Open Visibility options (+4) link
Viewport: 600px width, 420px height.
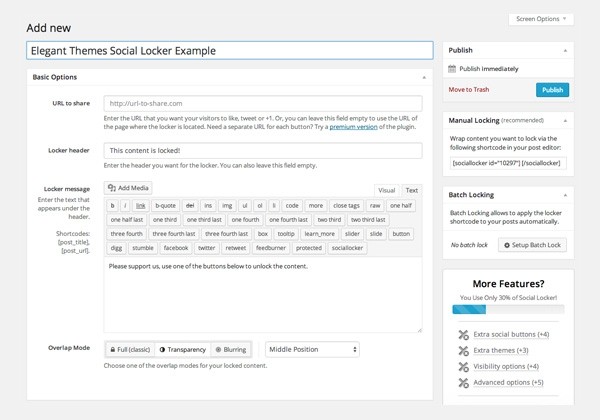click(x=506, y=366)
